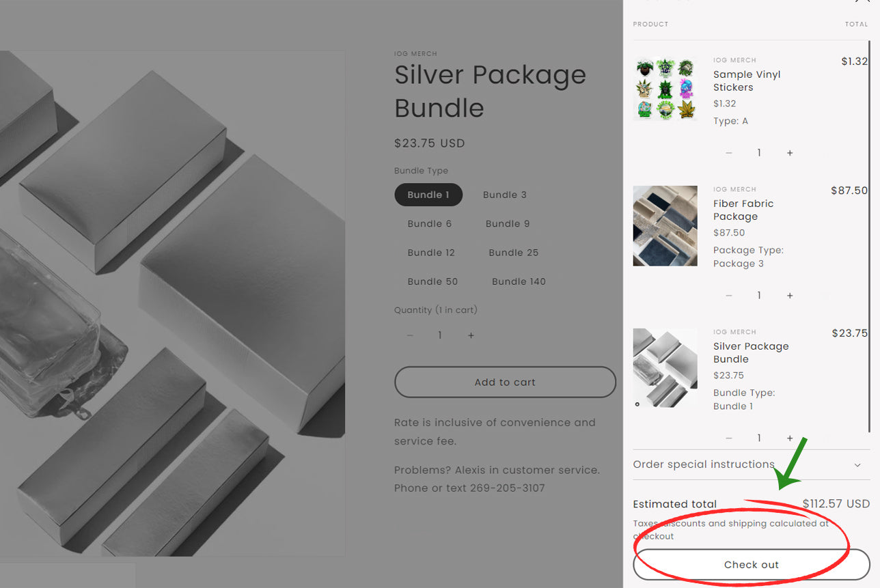The width and height of the screenshot is (880, 588).
Task: Choose Bundle 50 type
Action: (432, 281)
